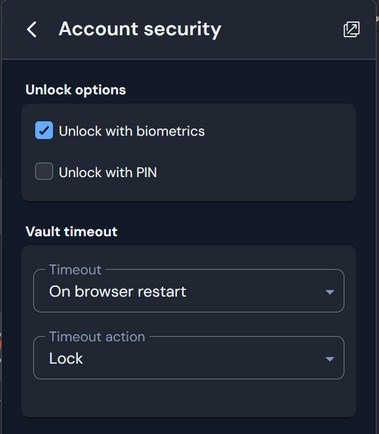Click empty area below the Timeout action dropdown
This screenshot has height=434, width=379.
(189, 398)
